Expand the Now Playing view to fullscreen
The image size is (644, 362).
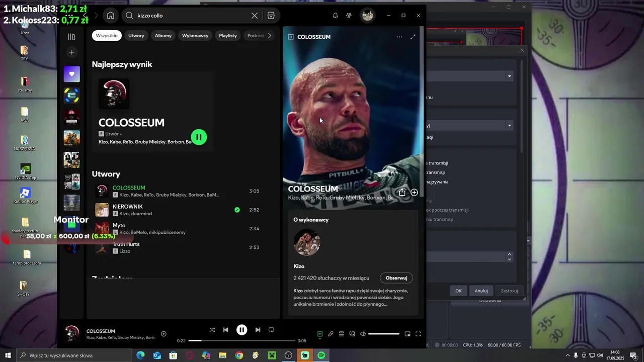[x=413, y=37]
